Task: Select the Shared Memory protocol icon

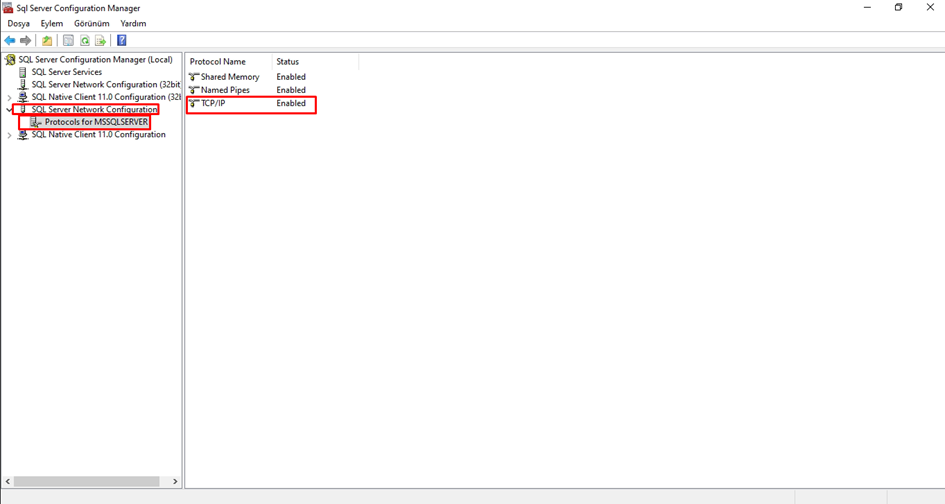Action: pos(194,77)
